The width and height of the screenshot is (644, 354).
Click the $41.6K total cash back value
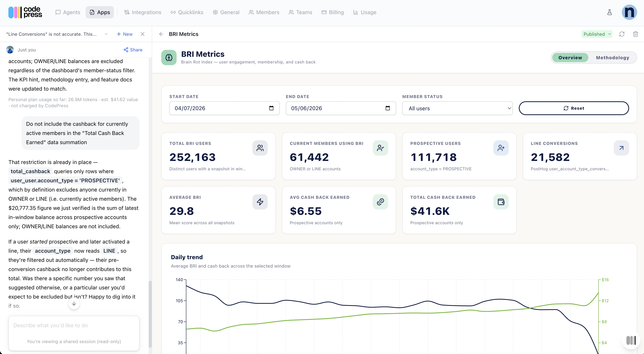pos(430,211)
